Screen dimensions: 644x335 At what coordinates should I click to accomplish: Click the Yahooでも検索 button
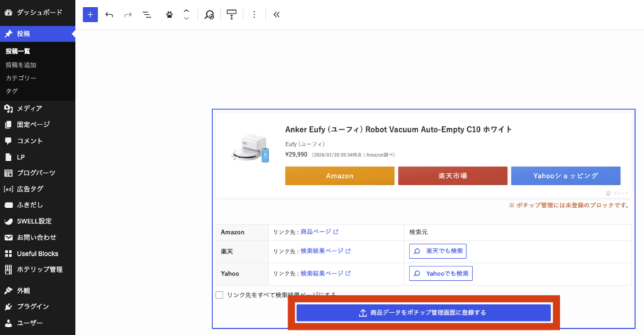point(441,273)
